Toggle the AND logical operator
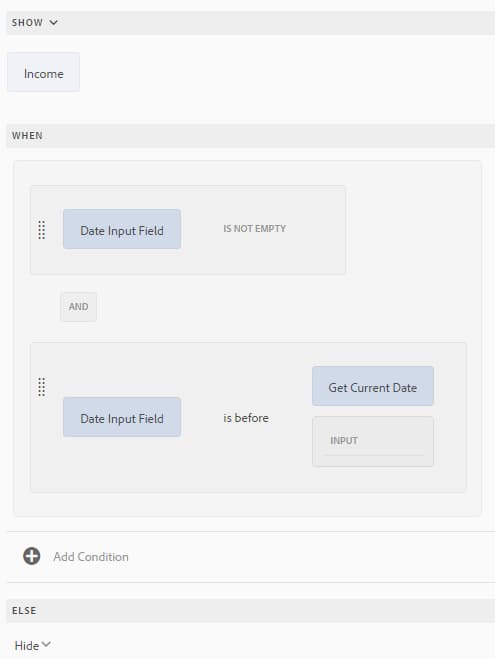This screenshot has width=495, height=659. tap(79, 307)
